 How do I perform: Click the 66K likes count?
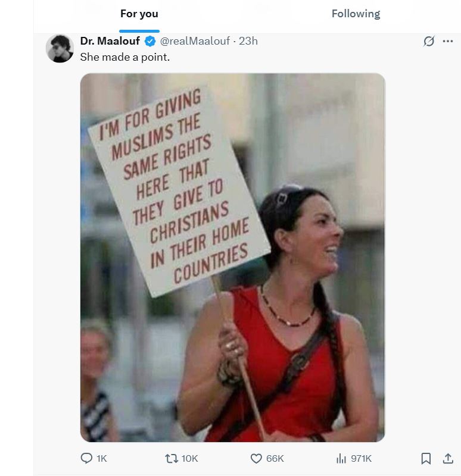(275, 458)
